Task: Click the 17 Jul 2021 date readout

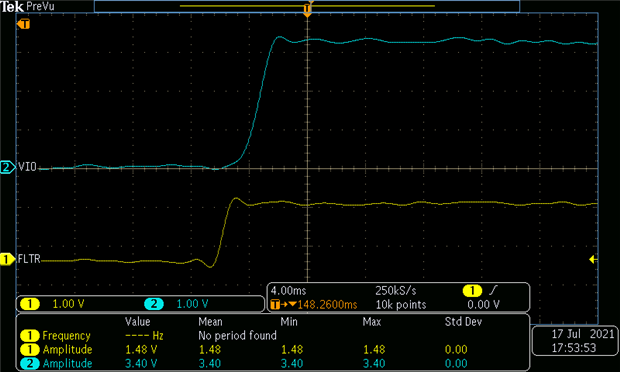Action: tap(583, 334)
